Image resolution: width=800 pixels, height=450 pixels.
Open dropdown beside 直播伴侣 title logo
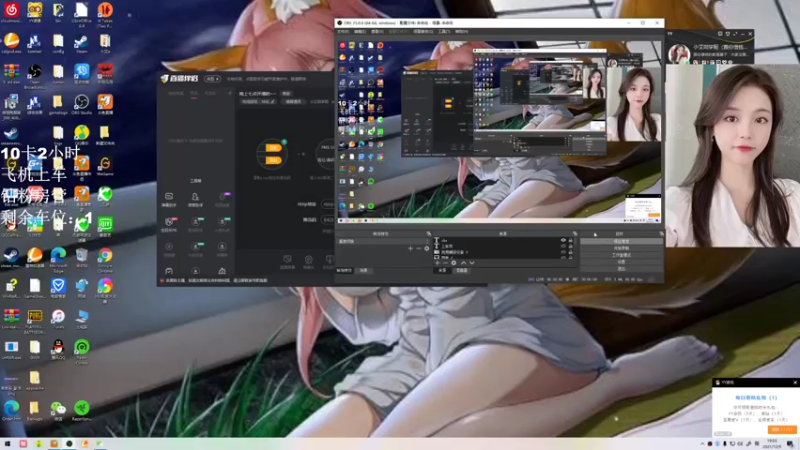[212, 79]
